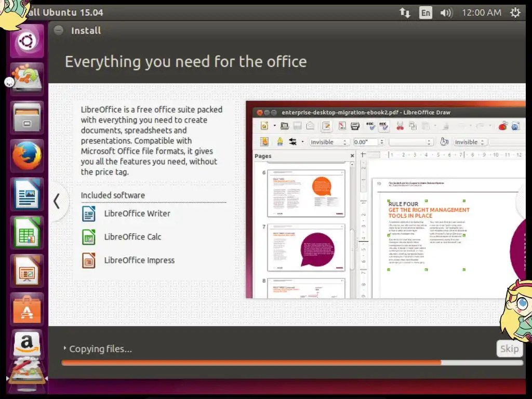Click the Pages panel vertical scrollbar
The height and width of the screenshot is (399, 532).
pos(352,231)
